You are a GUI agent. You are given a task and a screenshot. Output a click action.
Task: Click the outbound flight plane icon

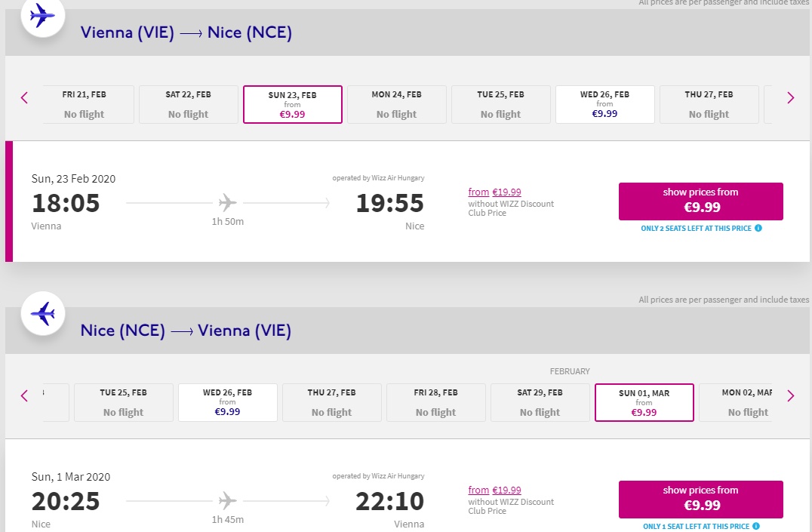[x=43, y=16]
